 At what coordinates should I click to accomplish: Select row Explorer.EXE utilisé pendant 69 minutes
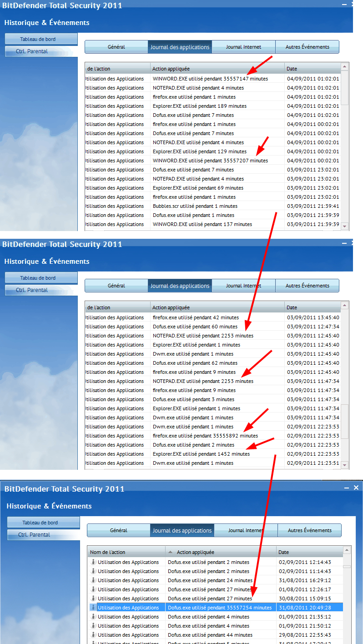click(212, 188)
